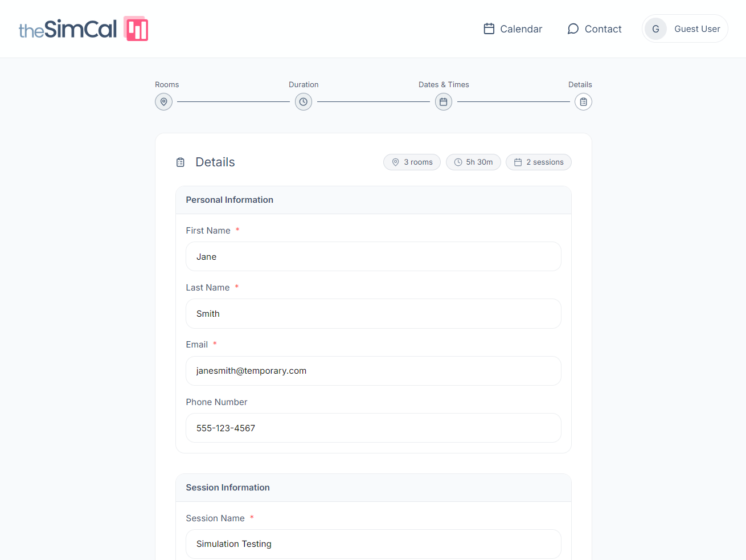
Task: Click the Details heading text
Action: (215, 162)
